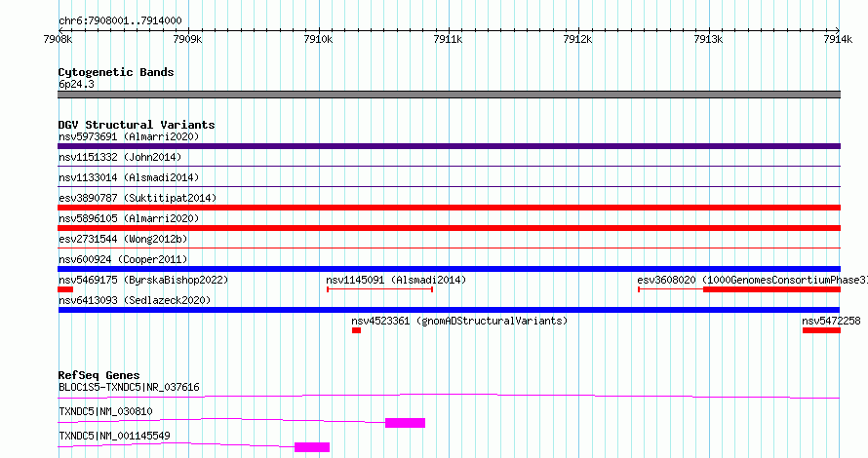Select the 7908k ruler position label

pyautogui.click(x=58, y=39)
